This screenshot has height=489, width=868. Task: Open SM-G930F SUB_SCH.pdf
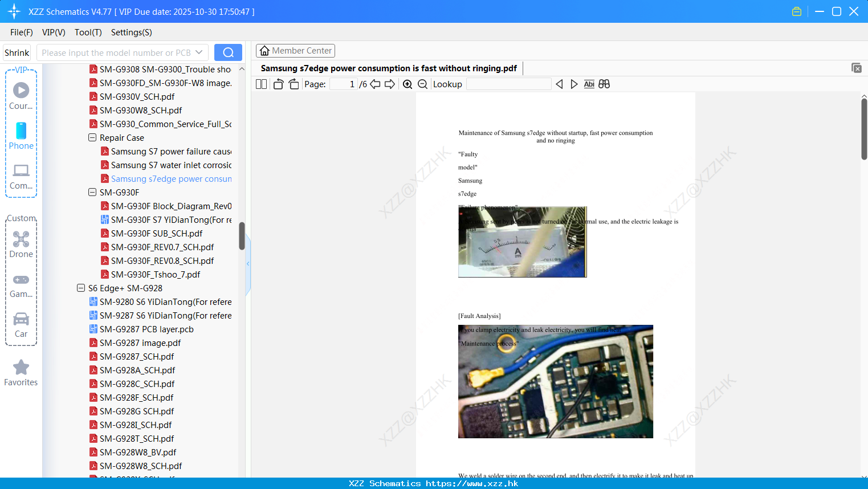tap(152, 234)
